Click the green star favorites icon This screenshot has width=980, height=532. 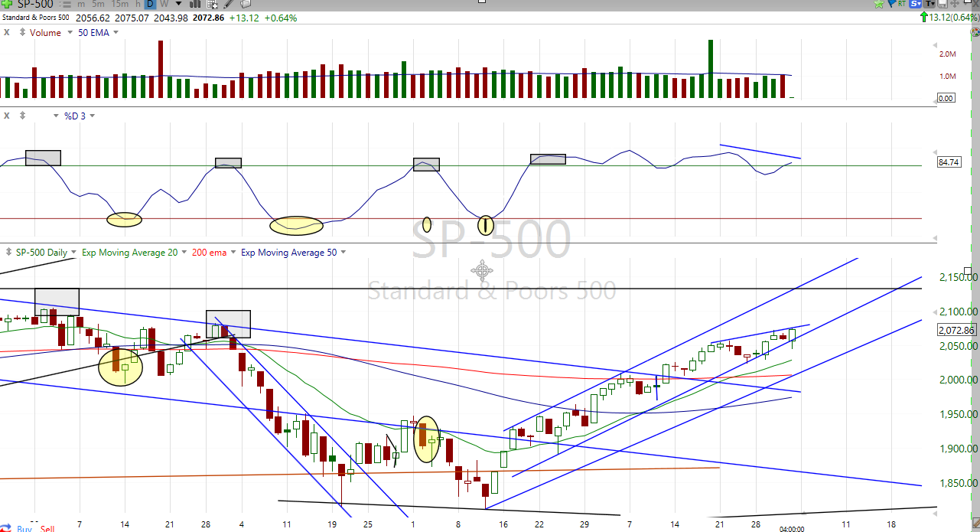coord(877,4)
